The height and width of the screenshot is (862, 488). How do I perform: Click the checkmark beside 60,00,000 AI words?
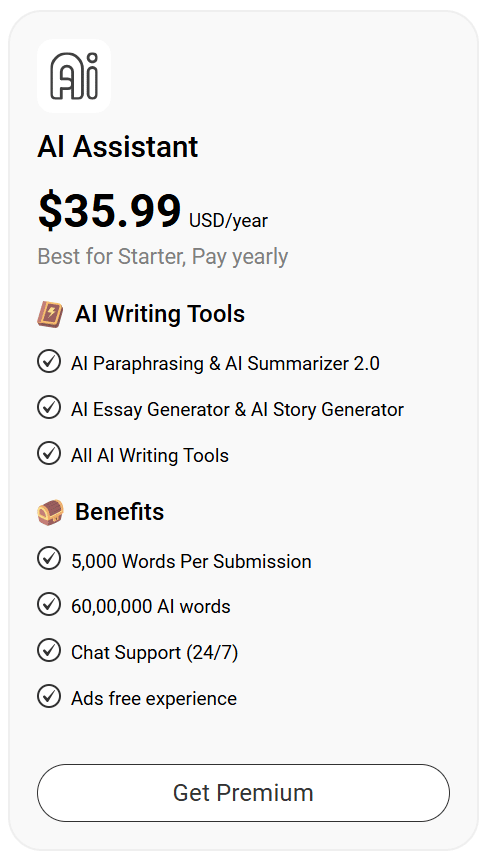[x=49, y=605]
